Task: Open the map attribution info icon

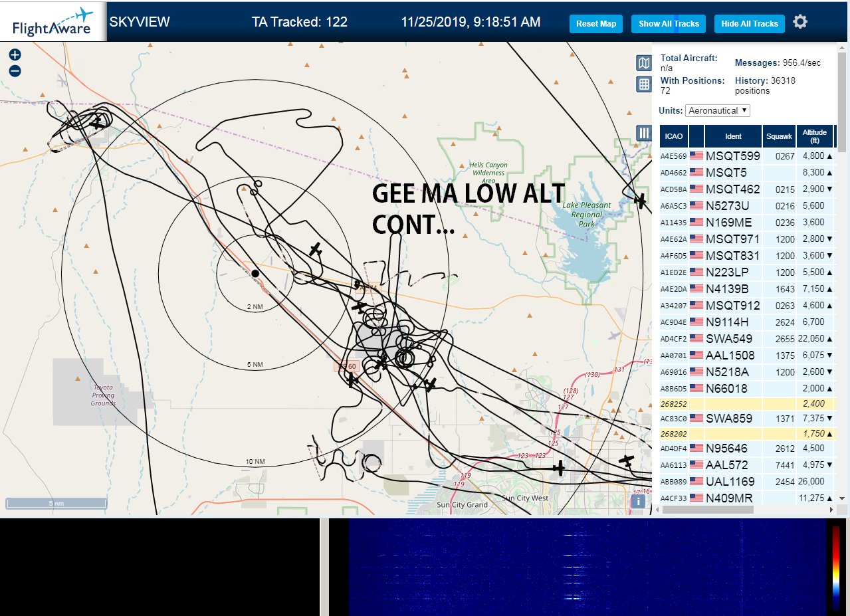Action: pos(638,501)
